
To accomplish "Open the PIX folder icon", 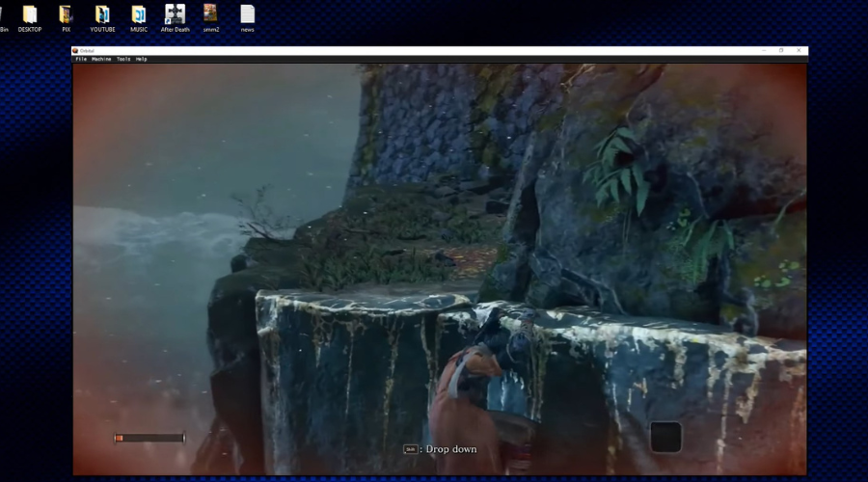I will (66, 18).
